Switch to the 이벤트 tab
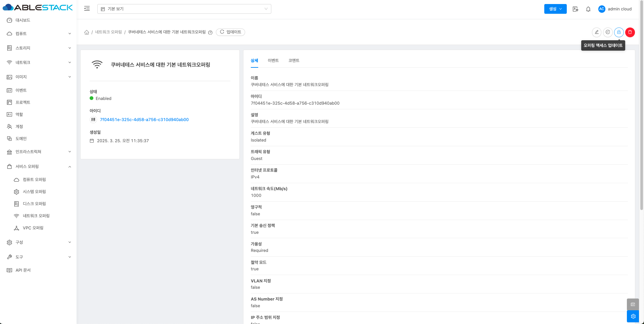 273,60
